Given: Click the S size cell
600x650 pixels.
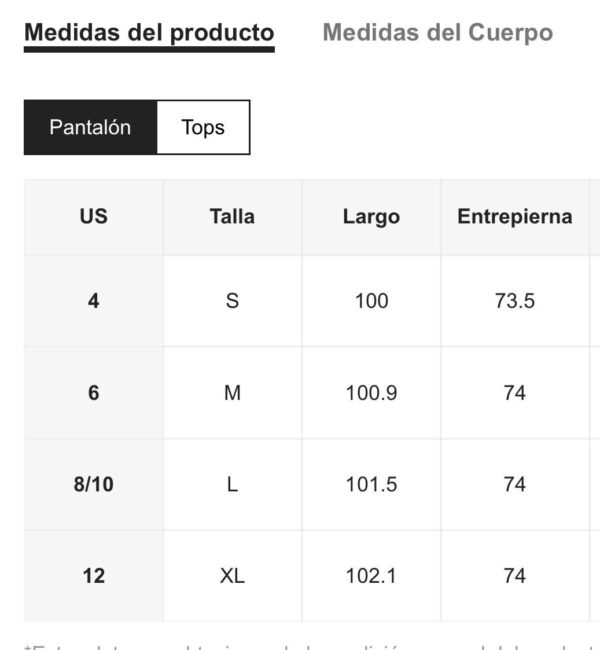Looking at the screenshot, I should (x=233, y=301).
